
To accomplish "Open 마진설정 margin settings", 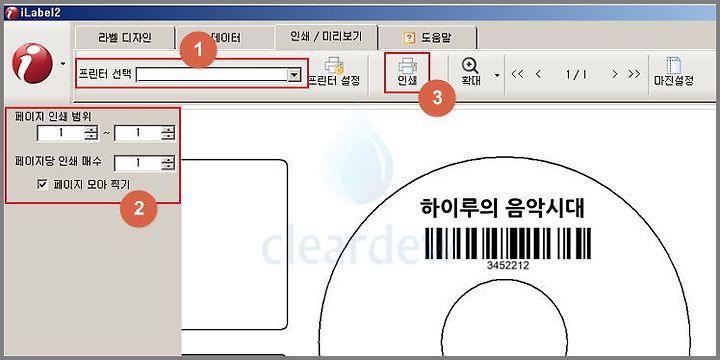I will point(673,72).
